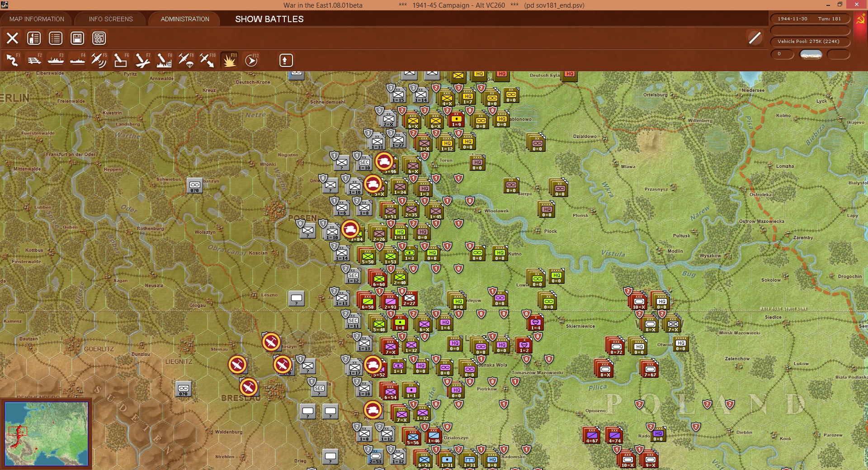Image resolution: width=868 pixels, height=470 pixels.
Task: Click the date and Turn 181 panel
Action: click(810, 19)
